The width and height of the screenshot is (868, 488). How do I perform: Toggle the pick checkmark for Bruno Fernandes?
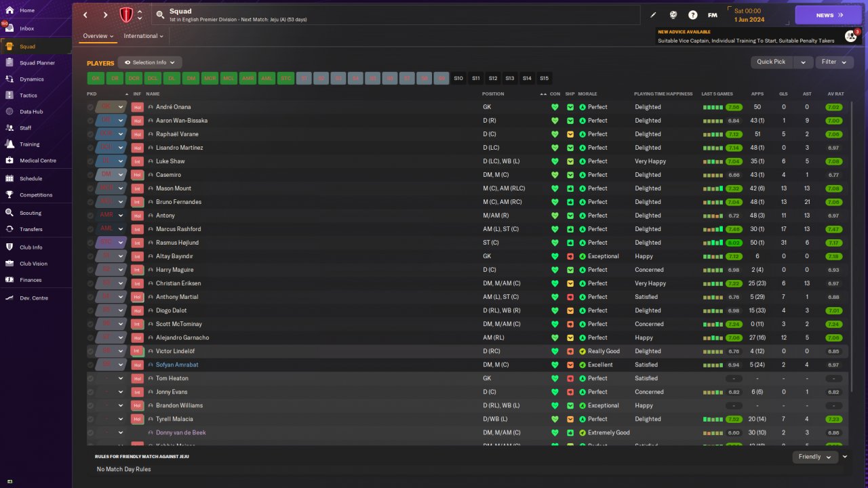(x=90, y=202)
